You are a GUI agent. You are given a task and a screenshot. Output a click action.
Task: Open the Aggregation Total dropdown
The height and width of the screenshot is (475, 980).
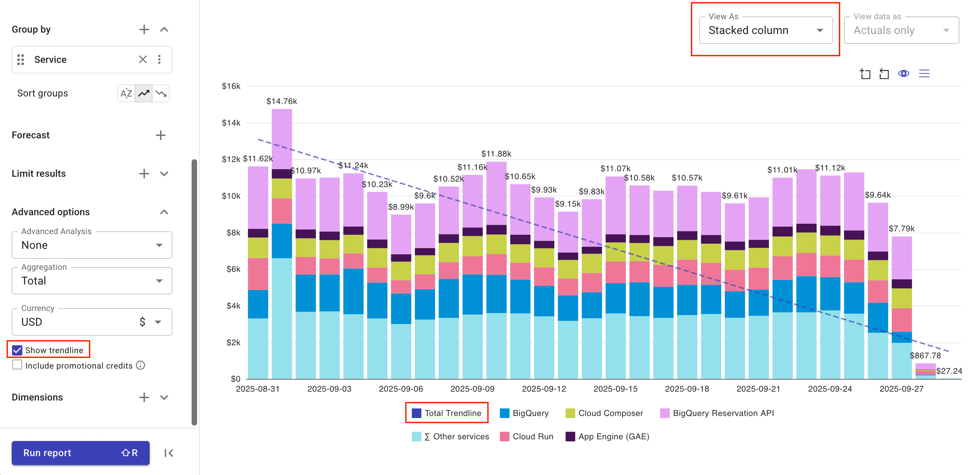click(x=92, y=281)
